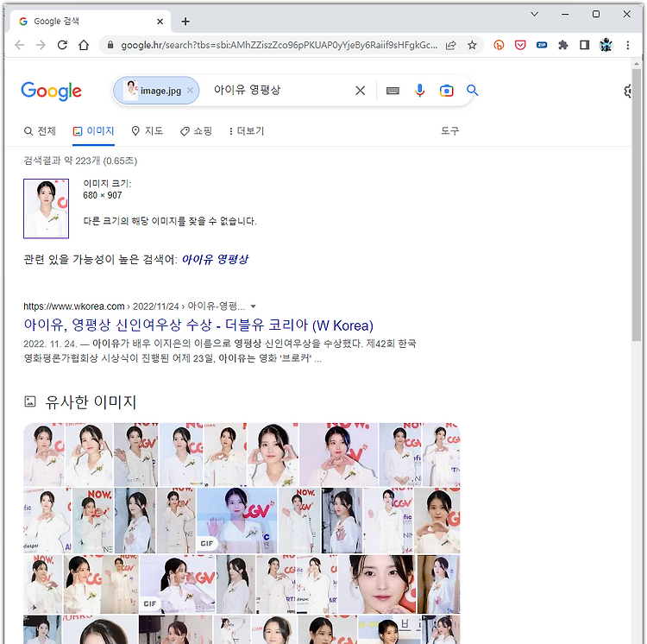The height and width of the screenshot is (644, 647).
Task: Open the Extensions puzzle menu
Action: (563, 45)
